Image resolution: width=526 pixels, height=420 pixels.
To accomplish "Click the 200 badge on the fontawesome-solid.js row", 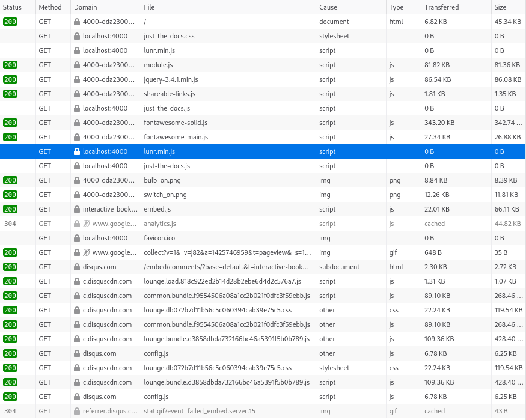I will pos(10,123).
